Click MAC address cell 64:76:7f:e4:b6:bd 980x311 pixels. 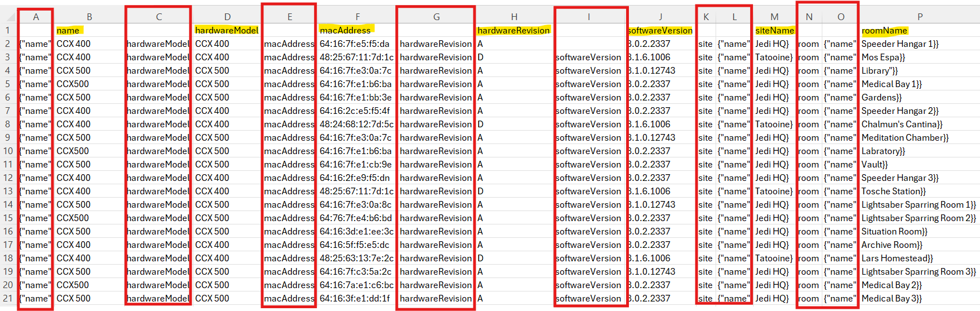[356, 218]
